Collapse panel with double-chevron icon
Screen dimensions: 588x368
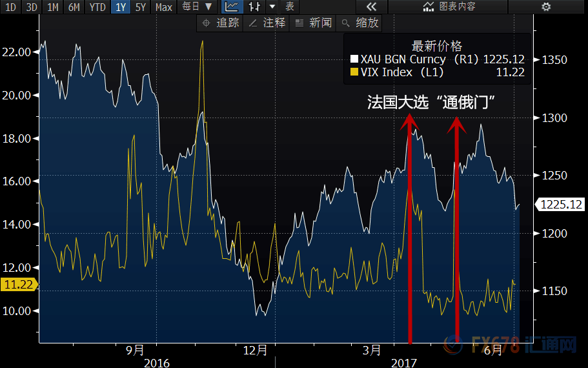[371, 6]
